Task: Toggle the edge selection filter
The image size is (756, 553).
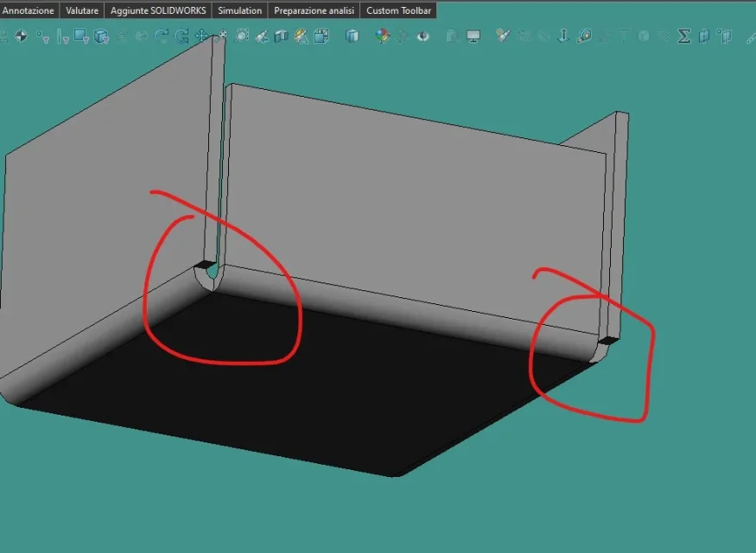Action: click(x=63, y=36)
